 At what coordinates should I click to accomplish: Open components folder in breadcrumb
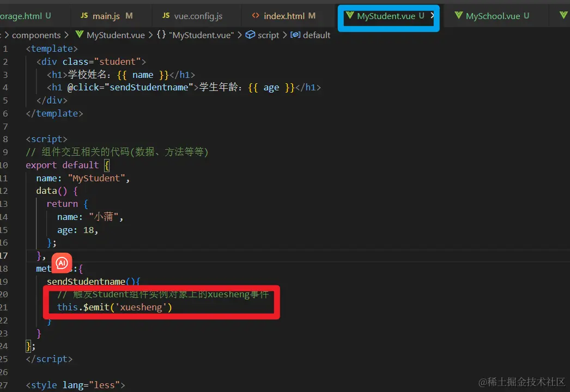click(37, 35)
